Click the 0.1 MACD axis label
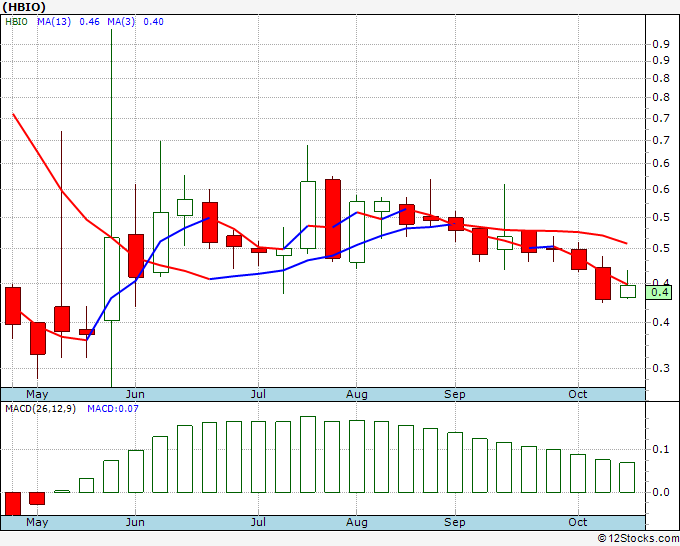The height and width of the screenshot is (546, 680). point(661,449)
